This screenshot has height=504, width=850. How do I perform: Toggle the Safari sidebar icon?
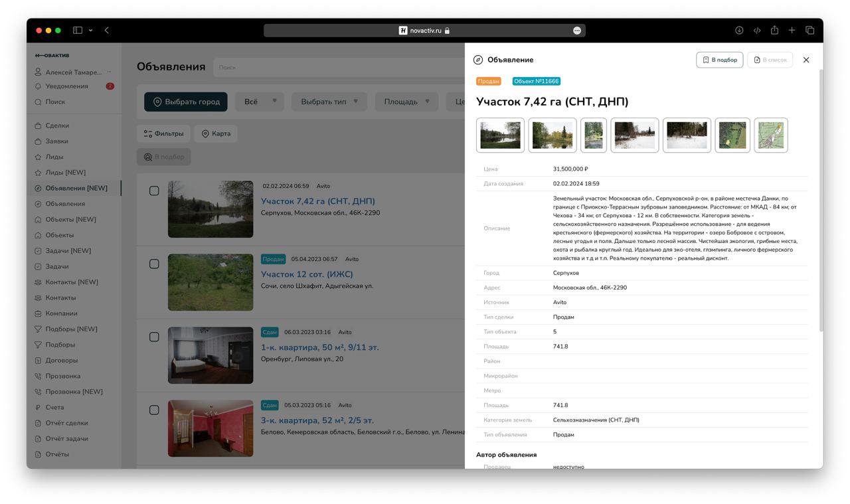(78, 30)
